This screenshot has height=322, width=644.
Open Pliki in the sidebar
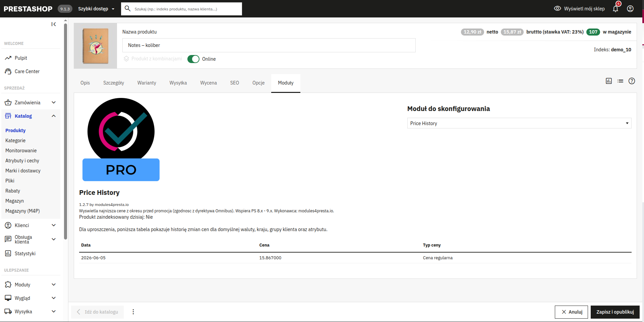10,181
